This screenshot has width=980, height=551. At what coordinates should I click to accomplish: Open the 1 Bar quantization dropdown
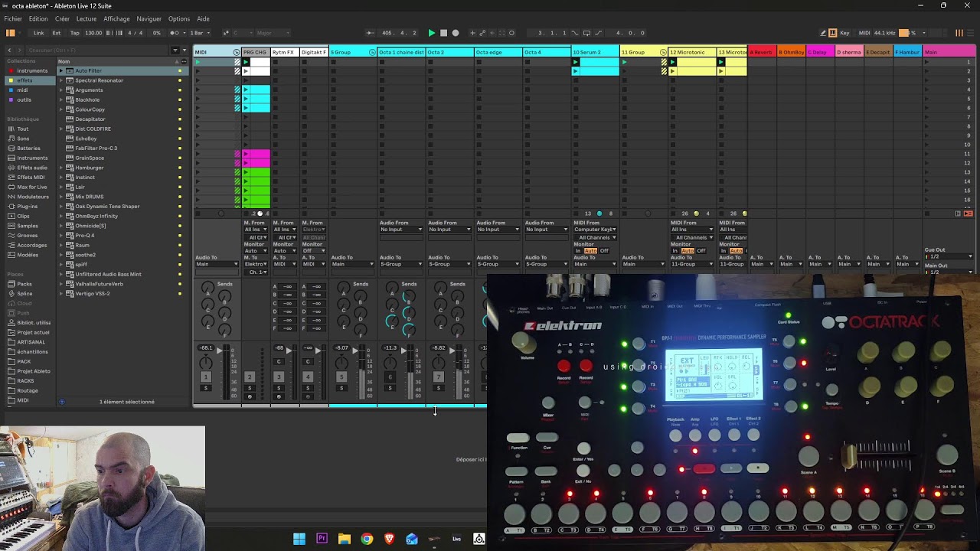[x=201, y=33]
